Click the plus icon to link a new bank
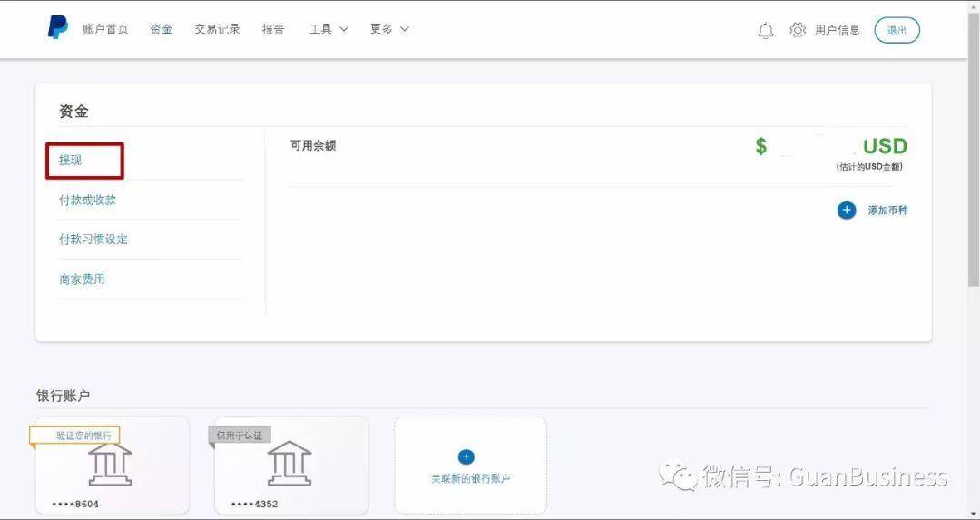 pos(466,456)
